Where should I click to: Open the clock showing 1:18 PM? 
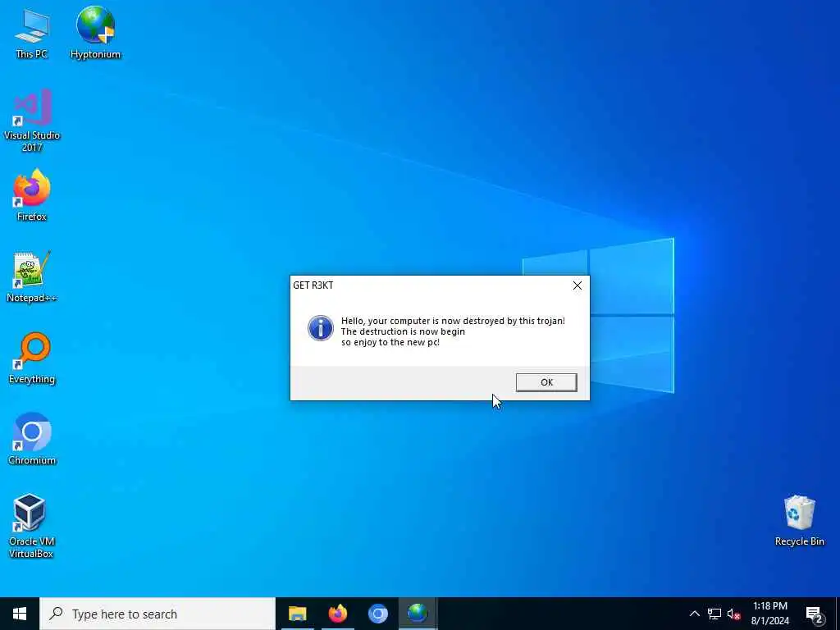(x=769, y=614)
